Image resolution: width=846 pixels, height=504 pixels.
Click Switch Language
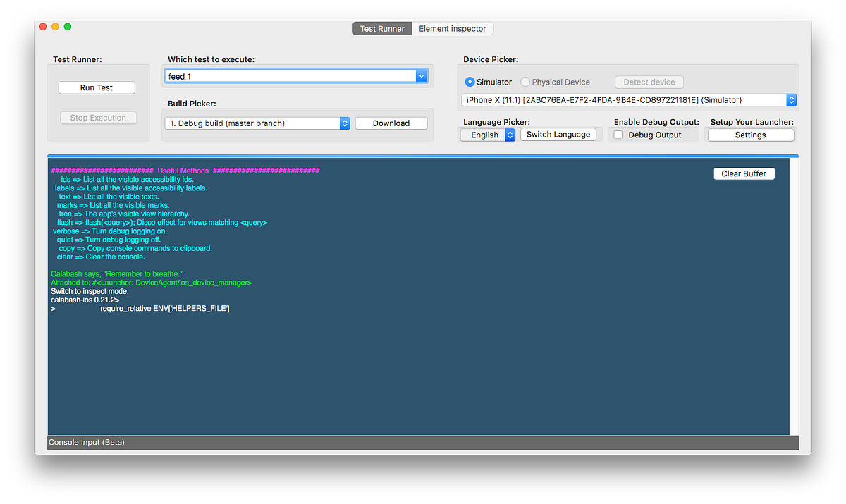click(x=558, y=134)
